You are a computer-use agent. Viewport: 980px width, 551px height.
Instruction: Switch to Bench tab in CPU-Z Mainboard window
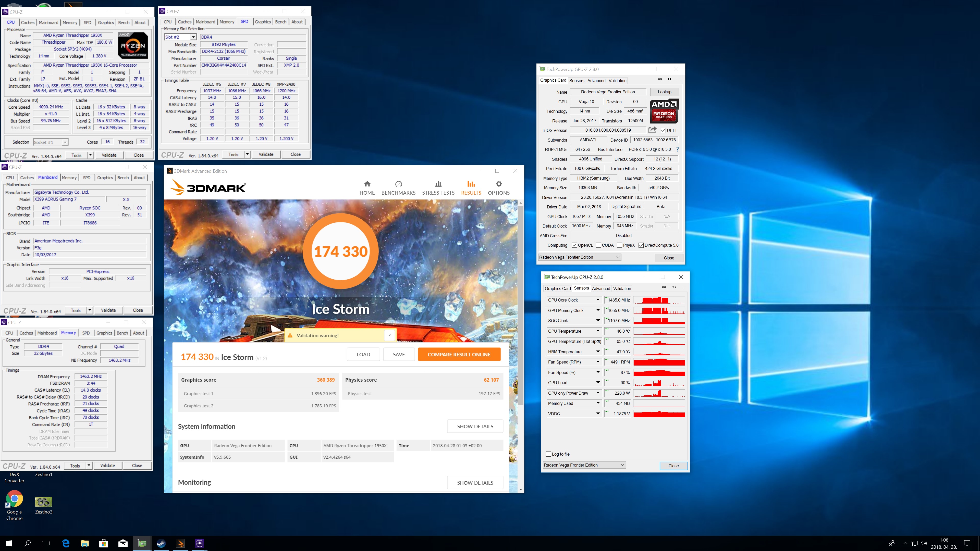pos(123,178)
